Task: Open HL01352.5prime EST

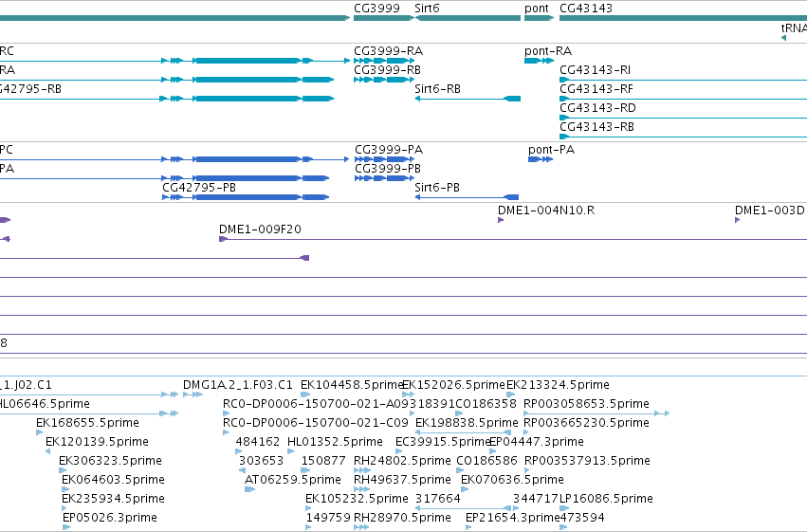Action: [x=335, y=442]
